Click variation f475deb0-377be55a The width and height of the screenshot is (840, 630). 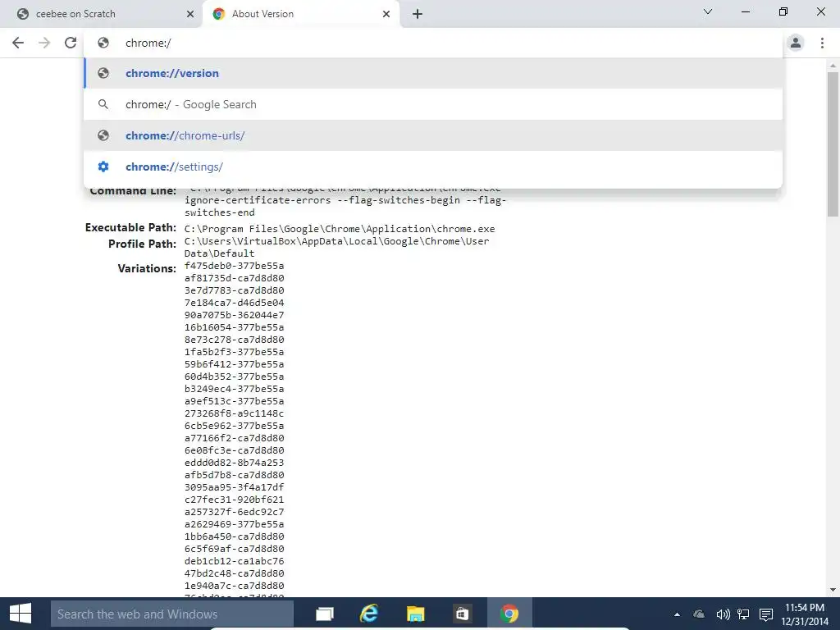[234, 266]
